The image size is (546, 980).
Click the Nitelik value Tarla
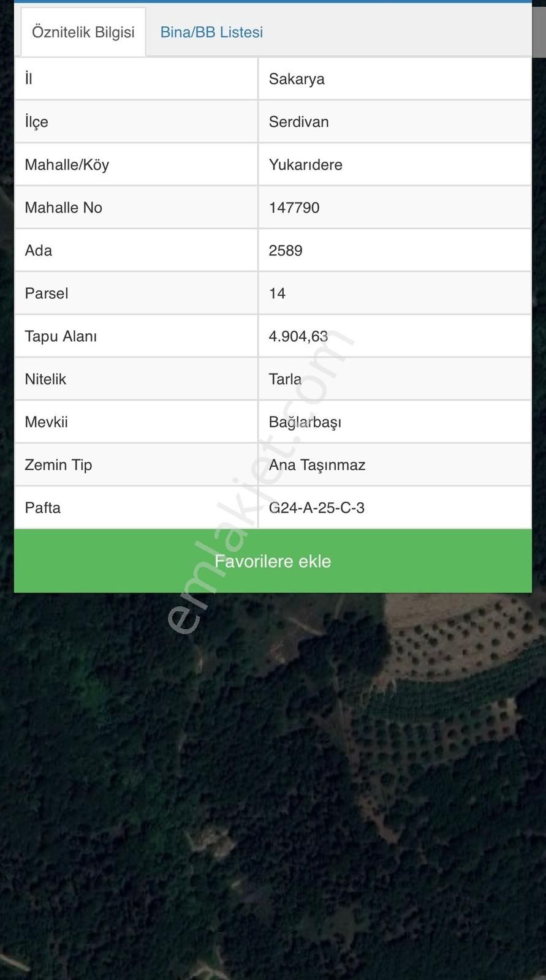[x=285, y=379]
